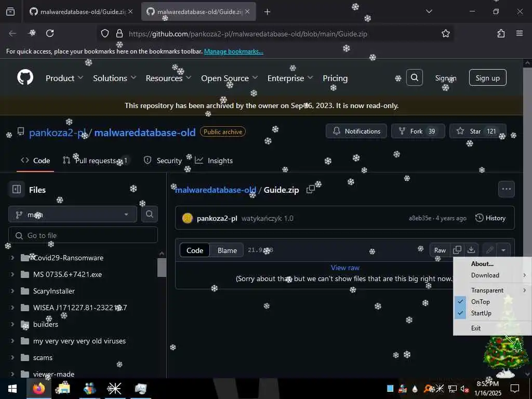Choose Exit from the context menu

[x=493, y=328]
